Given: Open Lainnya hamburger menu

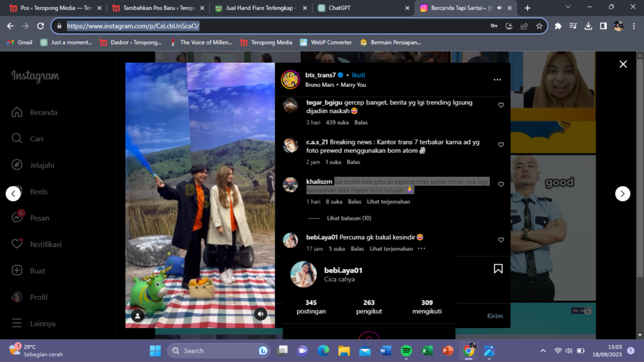Looking at the screenshot, I should (x=17, y=323).
